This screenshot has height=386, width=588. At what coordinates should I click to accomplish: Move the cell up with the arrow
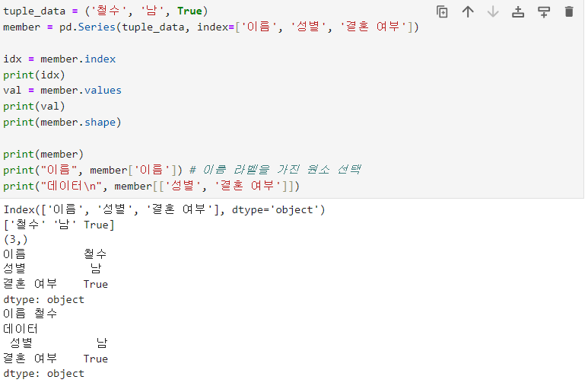(x=468, y=11)
